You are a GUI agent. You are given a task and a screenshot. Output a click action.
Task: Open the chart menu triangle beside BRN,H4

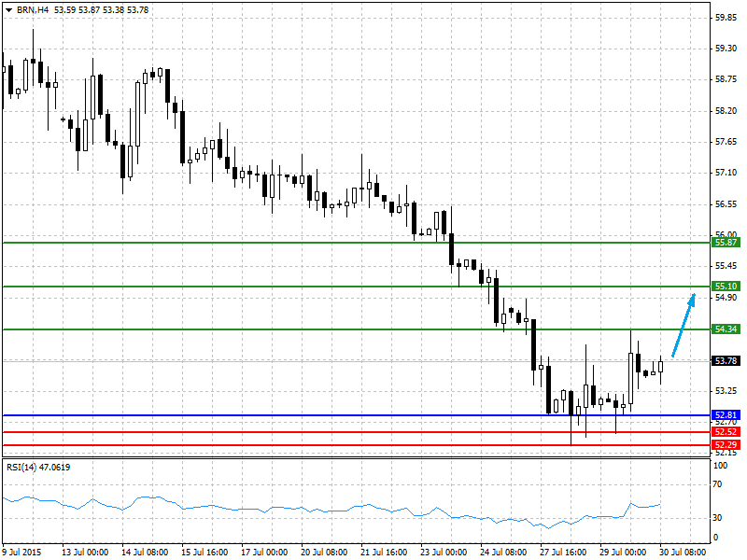pyautogui.click(x=9, y=9)
